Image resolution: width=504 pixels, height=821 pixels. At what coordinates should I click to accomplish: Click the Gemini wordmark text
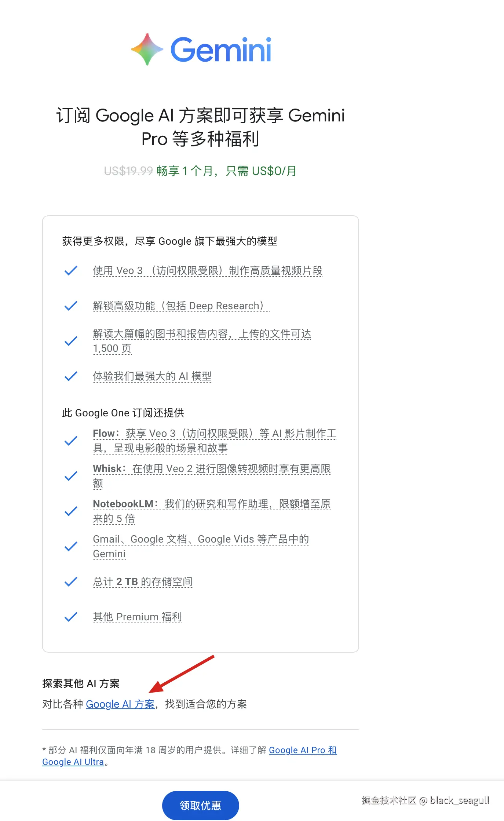[x=221, y=50]
